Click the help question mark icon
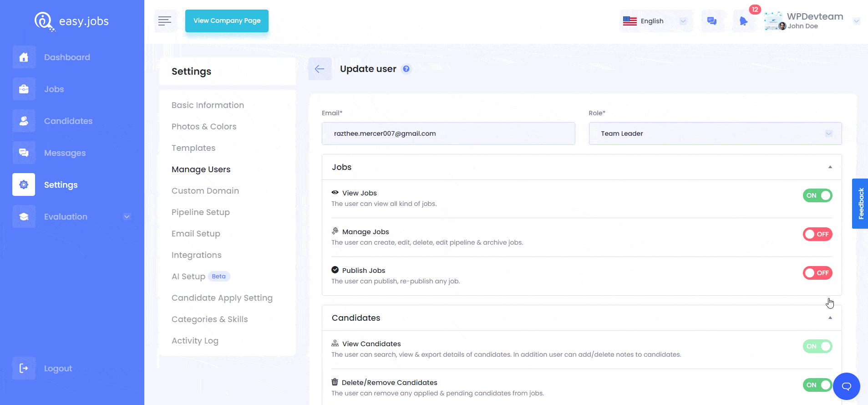This screenshot has height=405, width=868. [x=406, y=69]
